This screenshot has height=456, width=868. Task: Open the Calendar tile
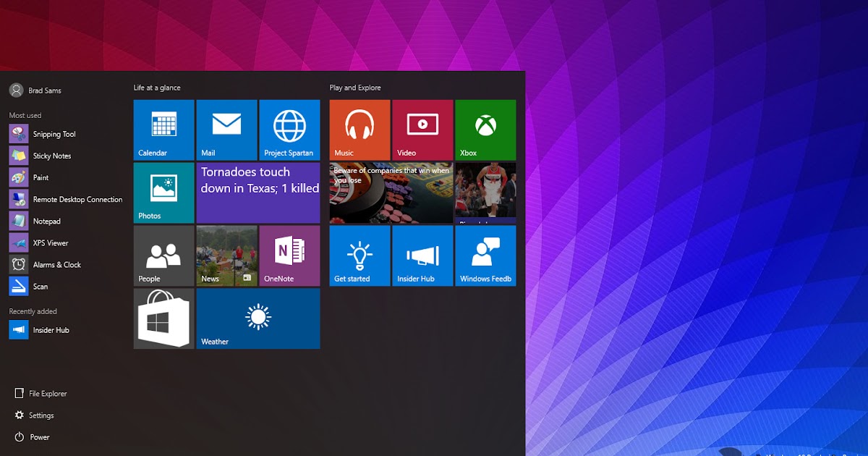pyautogui.click(x=163, y=130)
